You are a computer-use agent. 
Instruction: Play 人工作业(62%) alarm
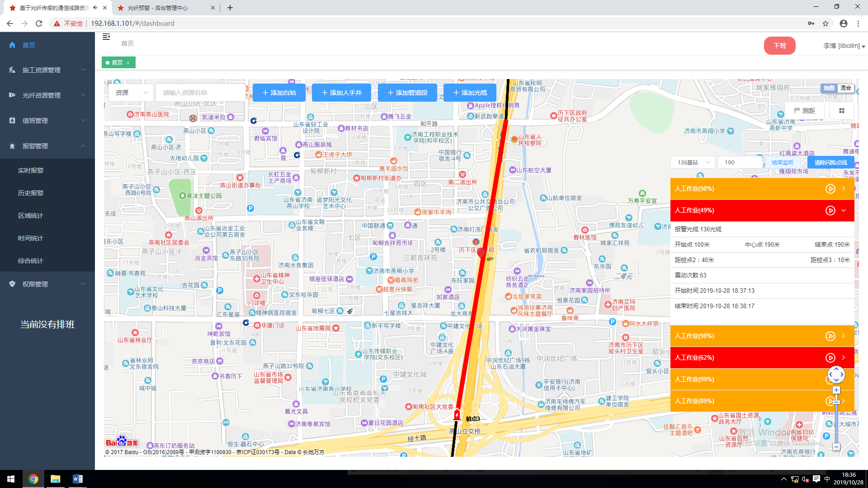click(830, 358)
